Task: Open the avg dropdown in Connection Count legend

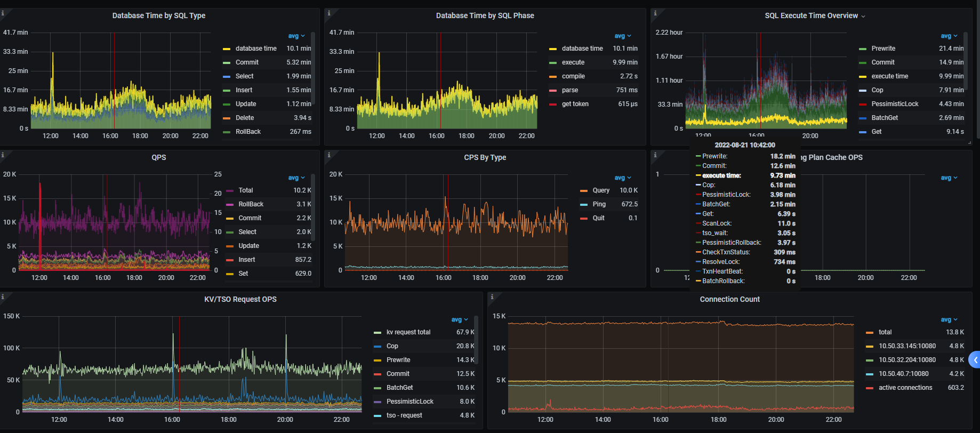Action: click(949, 319)
